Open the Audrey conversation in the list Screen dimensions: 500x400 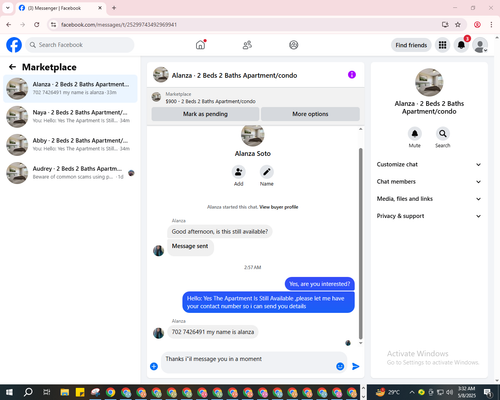(x=70, y=173)
